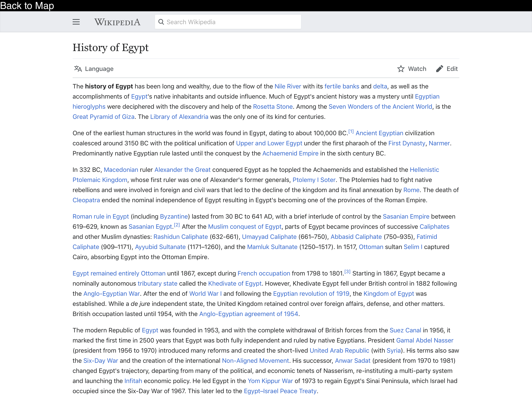
Task: Open the Language button label
Action: click(99, 69)
